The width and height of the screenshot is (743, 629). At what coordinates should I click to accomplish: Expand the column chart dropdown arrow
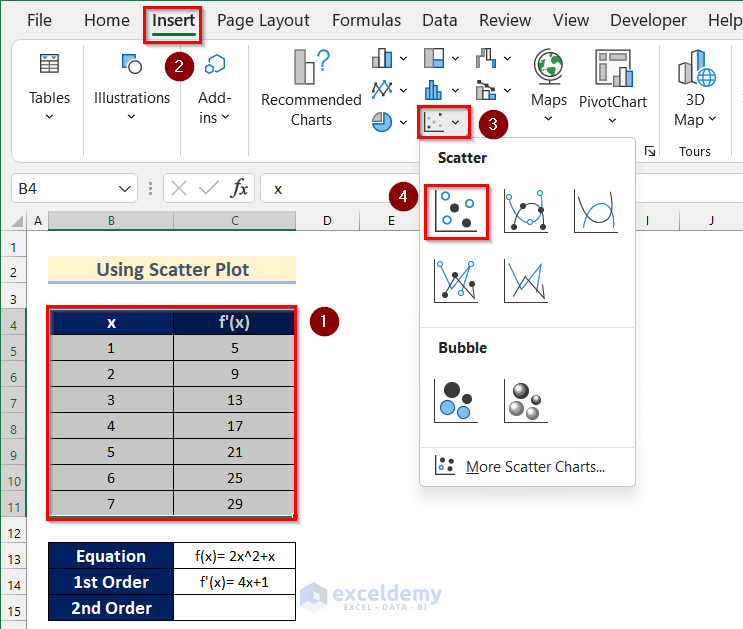pos(403,59)
